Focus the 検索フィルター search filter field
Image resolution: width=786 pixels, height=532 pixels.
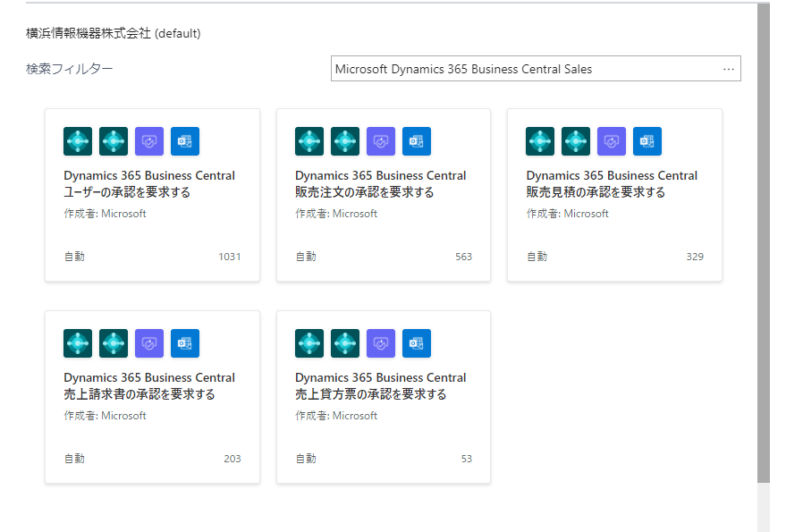click(536, 69)
